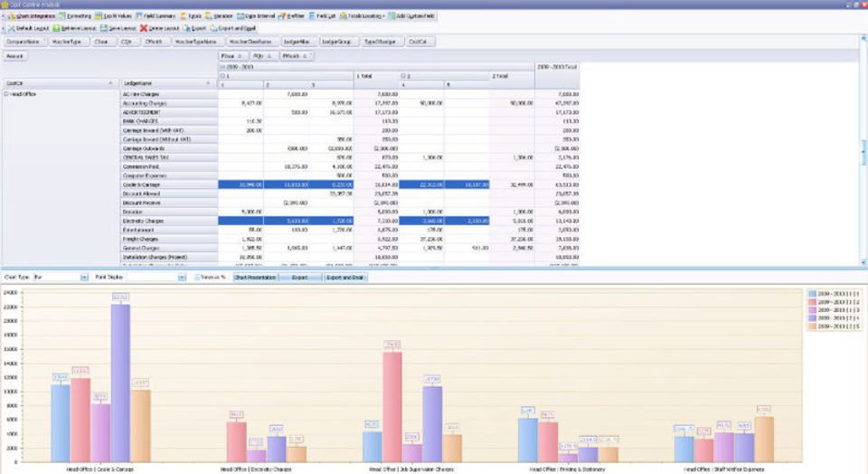The image size is (868, 474).
Task: Sort the CostCtr row field header
Action: (x=61, y=83)
